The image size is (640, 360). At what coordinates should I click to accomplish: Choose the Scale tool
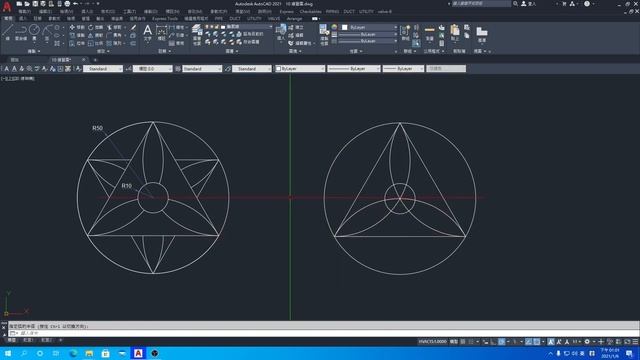click(x=95, y=43)
